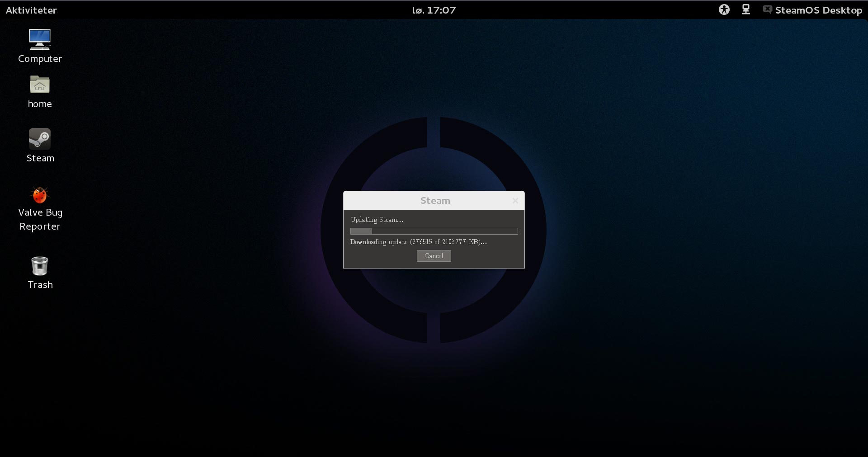868x457 pixels.
Task: Click the 'Downloading update' status text
Action: point(419,242)
